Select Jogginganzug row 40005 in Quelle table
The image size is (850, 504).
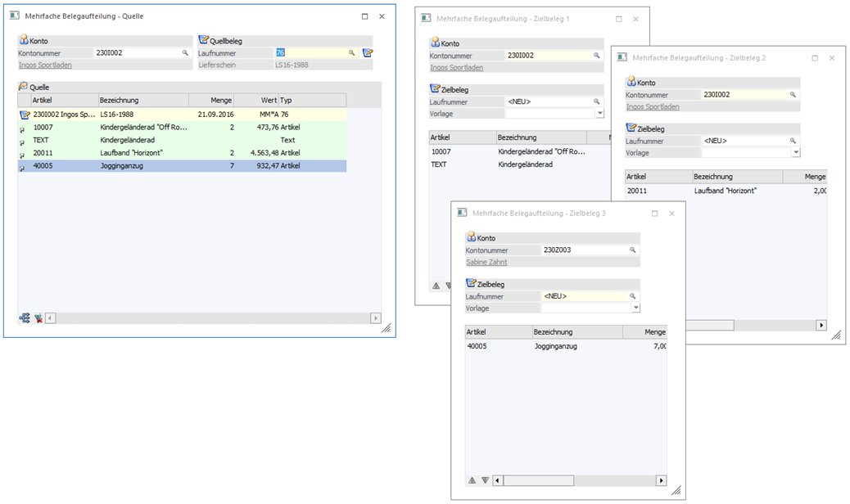[x=182, y=165]
